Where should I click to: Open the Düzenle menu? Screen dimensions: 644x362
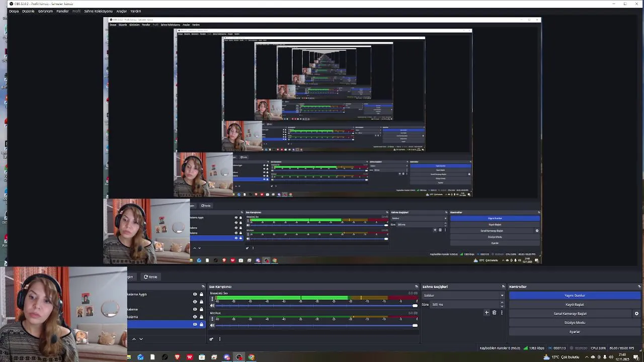pos(28,11)
